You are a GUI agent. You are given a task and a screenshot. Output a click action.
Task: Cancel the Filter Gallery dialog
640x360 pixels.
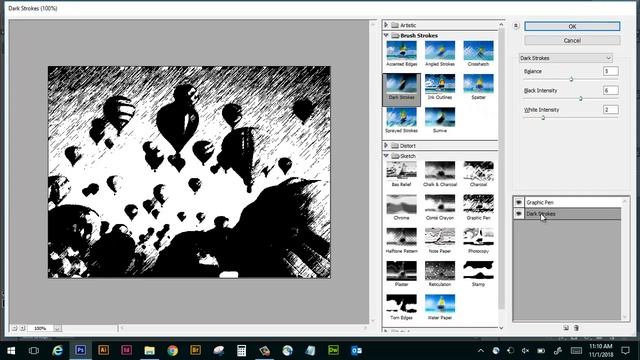pos(572,40)
